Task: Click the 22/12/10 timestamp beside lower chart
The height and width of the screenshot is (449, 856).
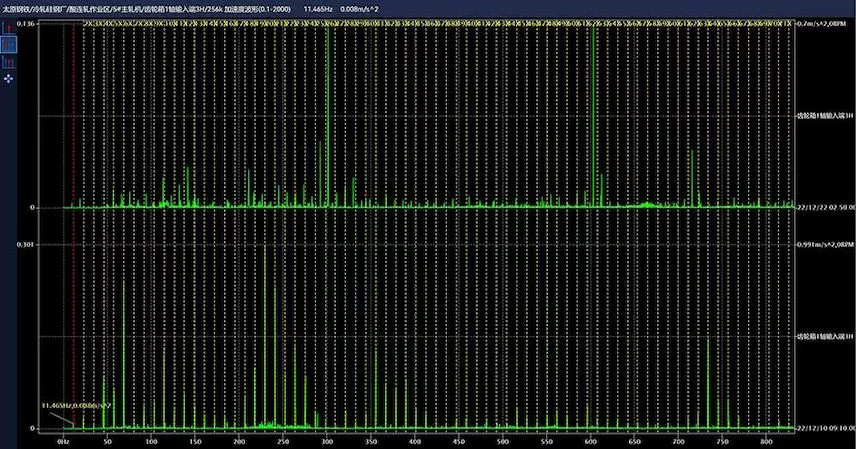Action: [824, 428]
